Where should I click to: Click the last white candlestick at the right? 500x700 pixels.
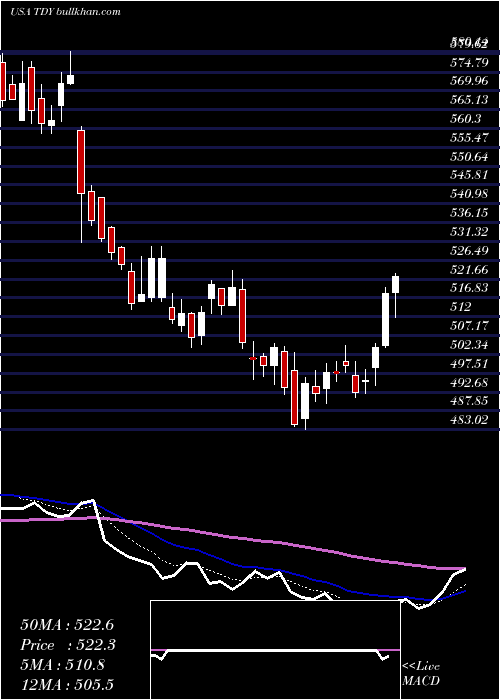pos(395,295)
